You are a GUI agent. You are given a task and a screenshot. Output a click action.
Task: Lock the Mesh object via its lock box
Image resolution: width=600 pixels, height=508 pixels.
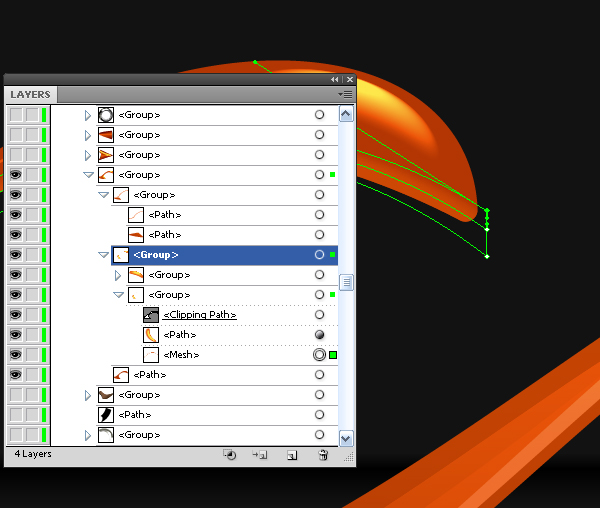click(32, 355)
